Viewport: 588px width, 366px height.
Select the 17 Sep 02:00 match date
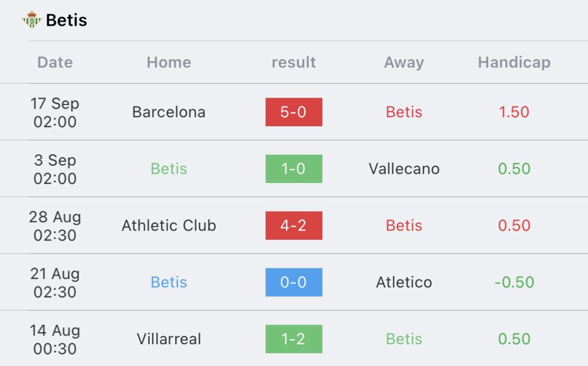coord(55,112)
